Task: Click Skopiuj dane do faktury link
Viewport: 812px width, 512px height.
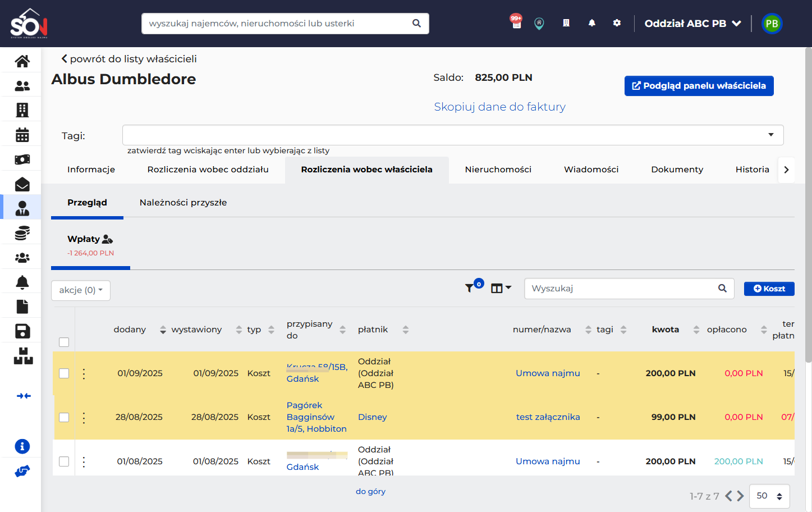Action: (499, 107)
